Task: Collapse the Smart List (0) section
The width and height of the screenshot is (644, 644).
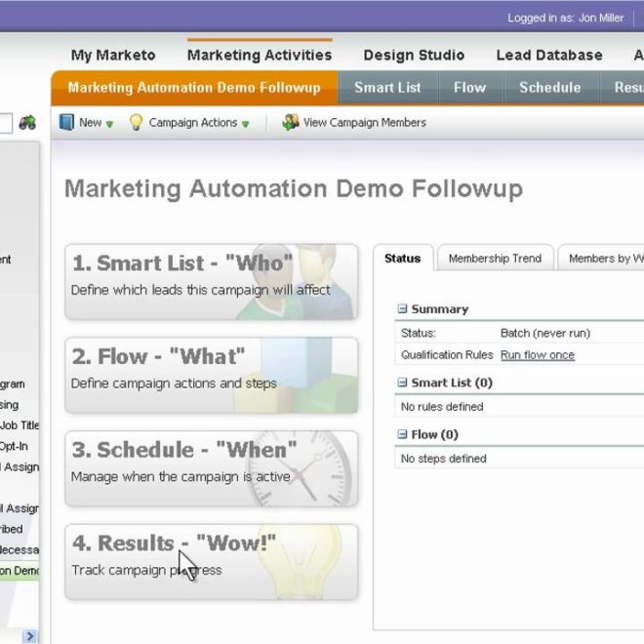Action: pos(402,382)
